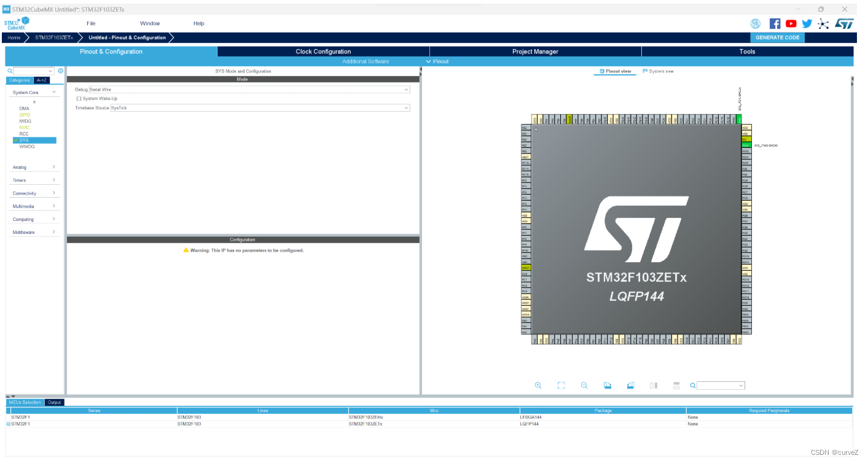Open the Output tab at bottom
The width and height of the screenshot is (868, 461).
coord(55,403)
